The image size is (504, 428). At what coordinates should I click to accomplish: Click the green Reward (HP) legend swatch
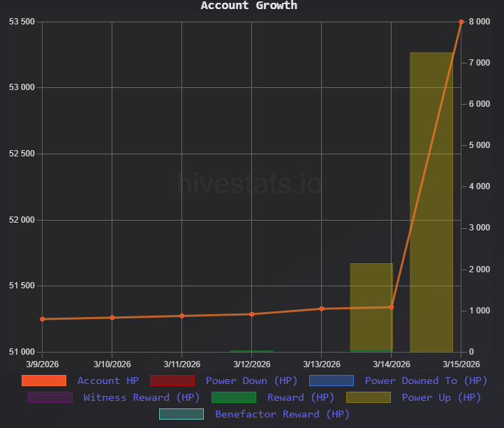[233, 397]
